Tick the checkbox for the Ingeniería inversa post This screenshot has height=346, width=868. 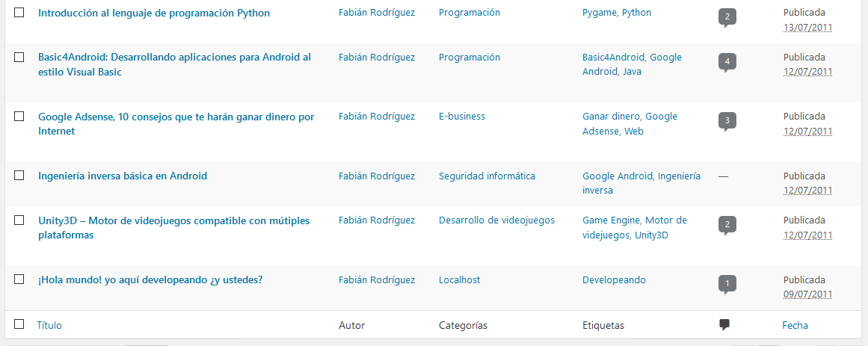(19, 175)
